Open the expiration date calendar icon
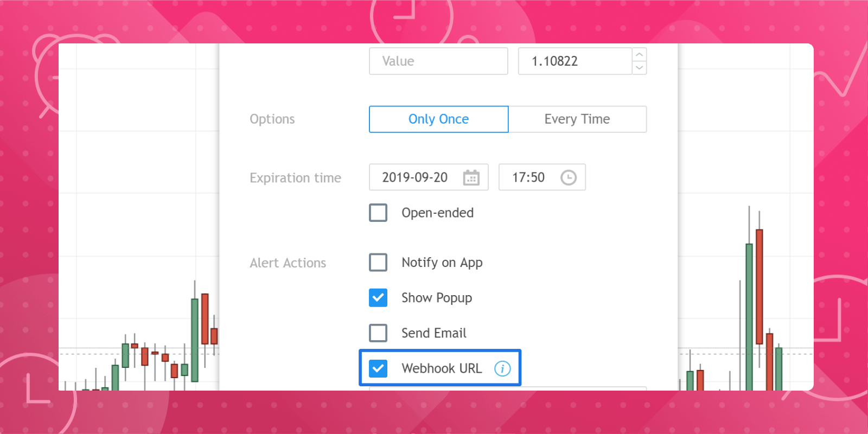 tap(471, 177)
